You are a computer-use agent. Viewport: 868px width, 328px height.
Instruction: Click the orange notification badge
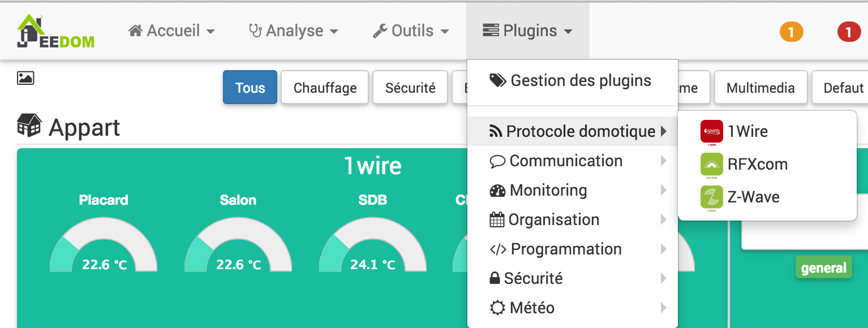coord(791,32)
